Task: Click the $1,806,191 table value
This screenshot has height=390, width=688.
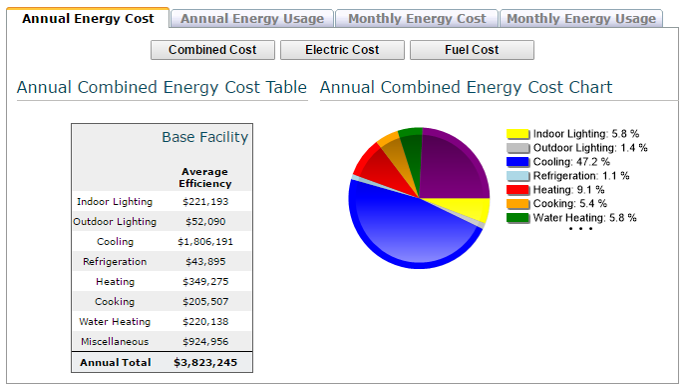Action: coord(205,242)
